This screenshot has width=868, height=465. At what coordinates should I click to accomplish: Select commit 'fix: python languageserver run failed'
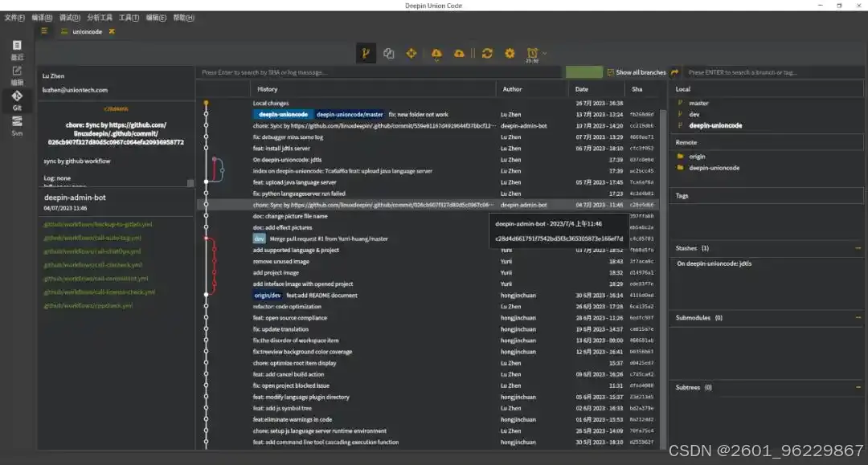point(429,194)
